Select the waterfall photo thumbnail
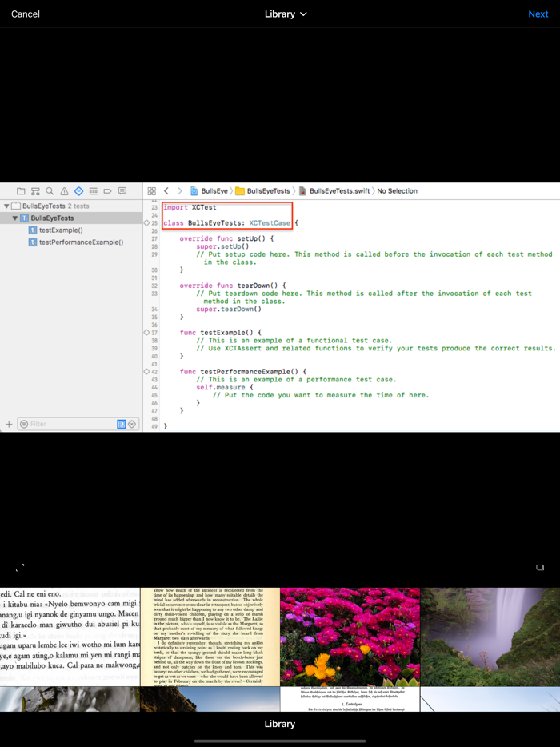 tap(490, 637)
